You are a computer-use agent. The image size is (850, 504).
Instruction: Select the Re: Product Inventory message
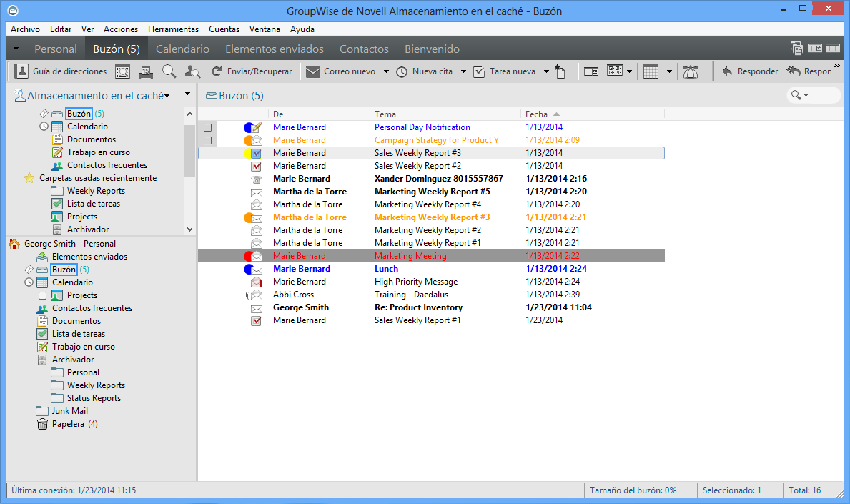pyautogui.click(x=432, y=308)
